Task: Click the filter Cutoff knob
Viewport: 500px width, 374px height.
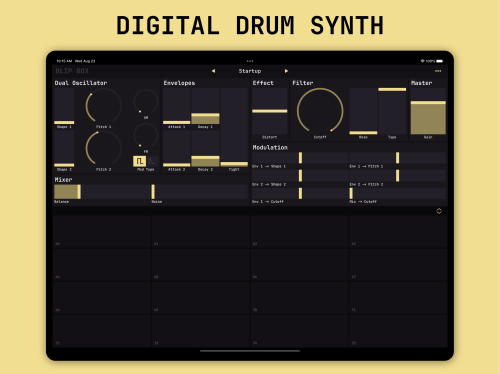Action: pyautogui.click(x=320, y=111)
